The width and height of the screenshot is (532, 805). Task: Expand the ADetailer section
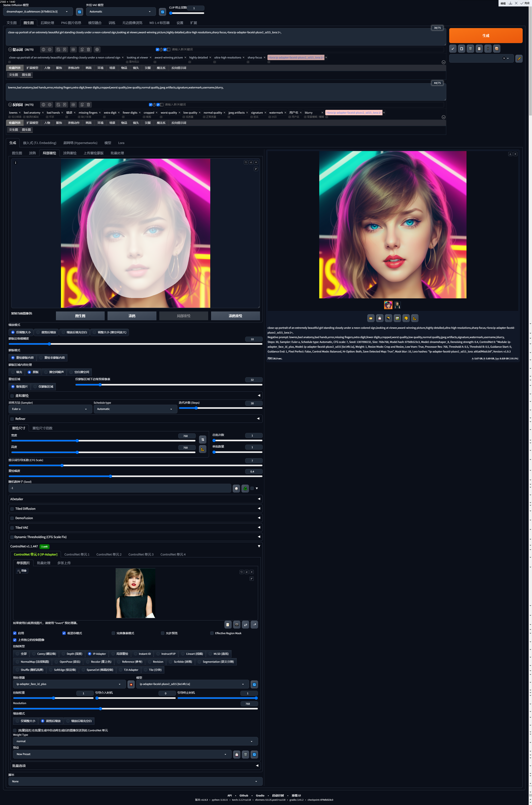point(259,499)
